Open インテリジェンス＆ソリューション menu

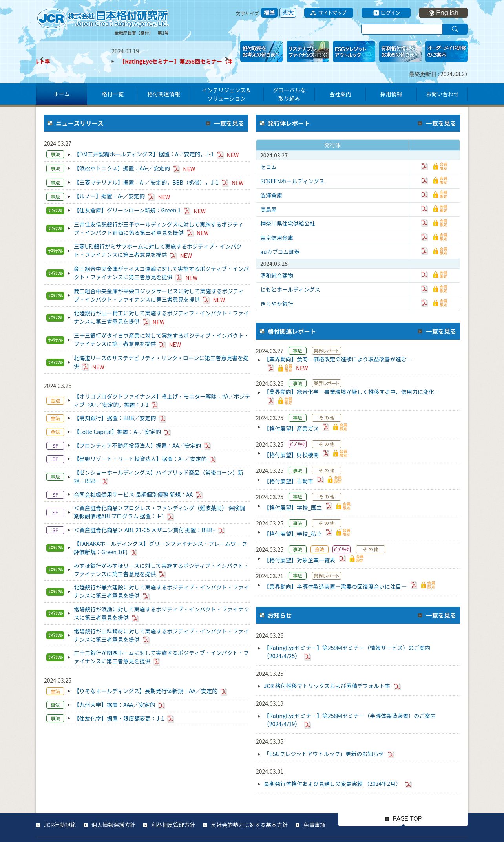[226, 94]
